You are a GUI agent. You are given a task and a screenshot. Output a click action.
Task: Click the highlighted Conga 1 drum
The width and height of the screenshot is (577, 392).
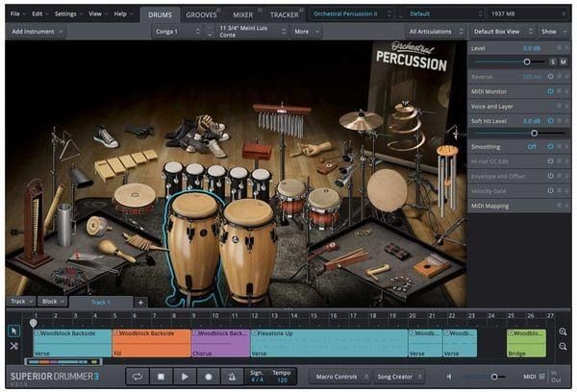click(193, 246)
